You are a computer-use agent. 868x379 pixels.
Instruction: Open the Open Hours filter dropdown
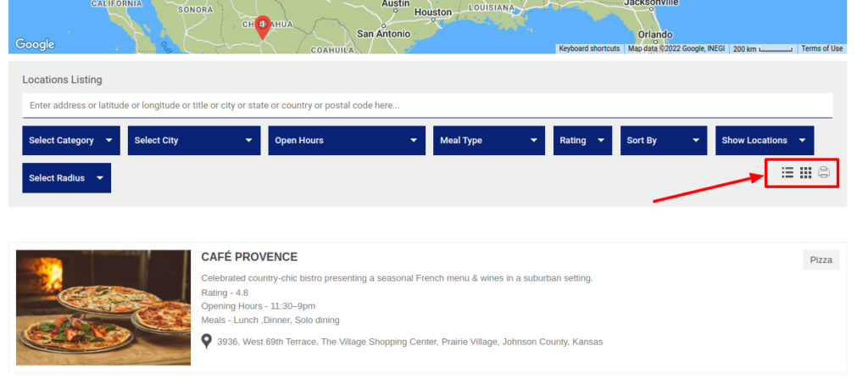point(346,141)
